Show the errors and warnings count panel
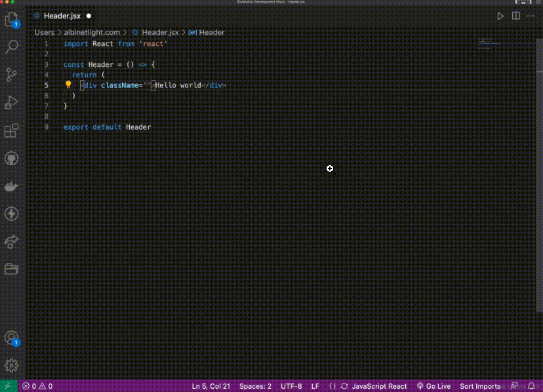This screenshot has width=543, height=392. click(x=37, y=385)
